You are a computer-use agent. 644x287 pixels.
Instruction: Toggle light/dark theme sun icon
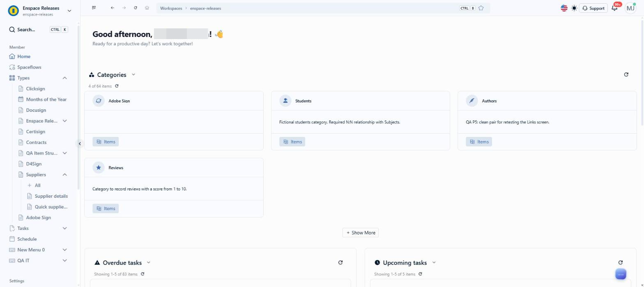[x=574, y=8]
